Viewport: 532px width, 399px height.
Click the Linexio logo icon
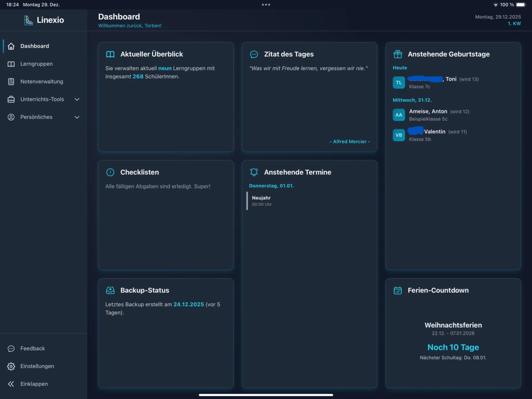point(29,20)
